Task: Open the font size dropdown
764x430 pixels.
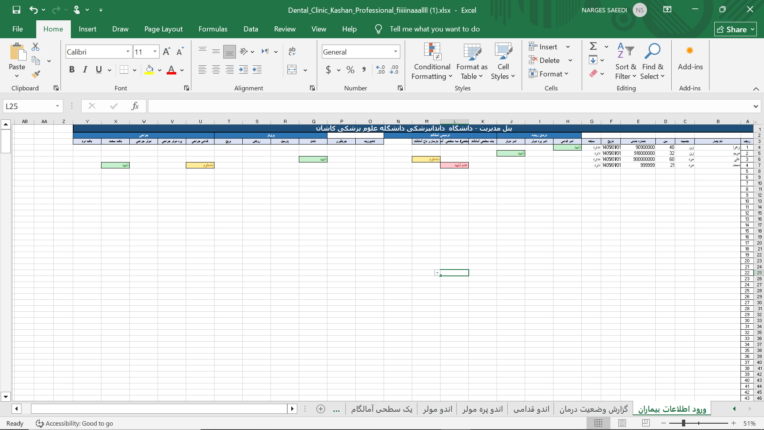Action: click(x=155, y=52)
